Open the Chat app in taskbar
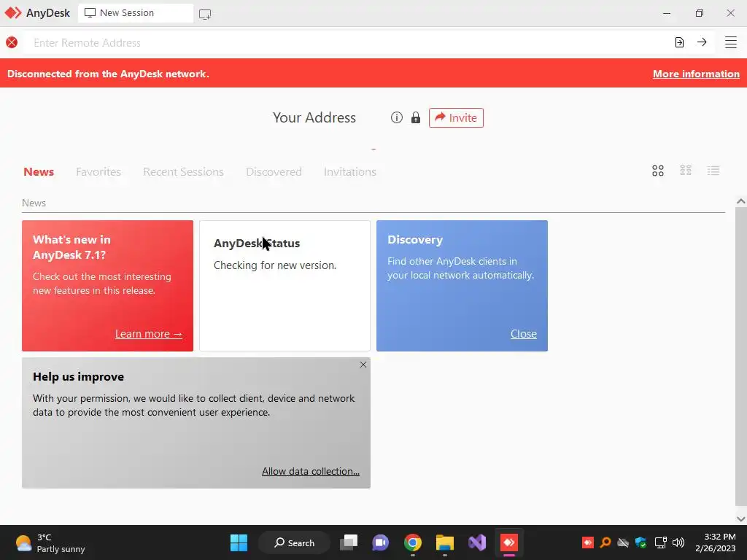 [380, 542]
